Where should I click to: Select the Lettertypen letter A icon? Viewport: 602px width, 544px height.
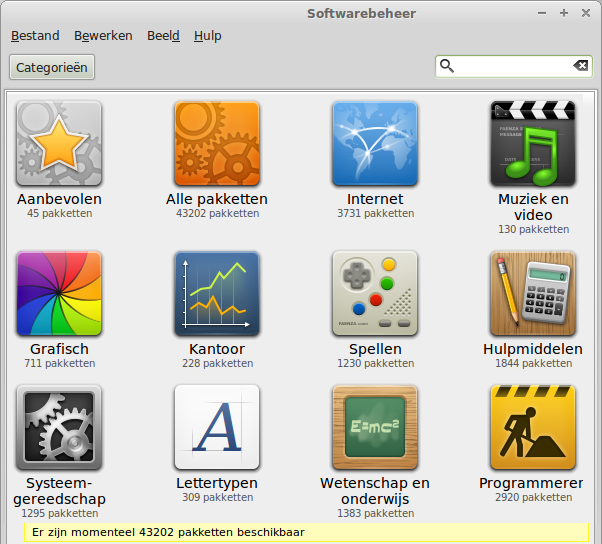(x=217, y=427)
